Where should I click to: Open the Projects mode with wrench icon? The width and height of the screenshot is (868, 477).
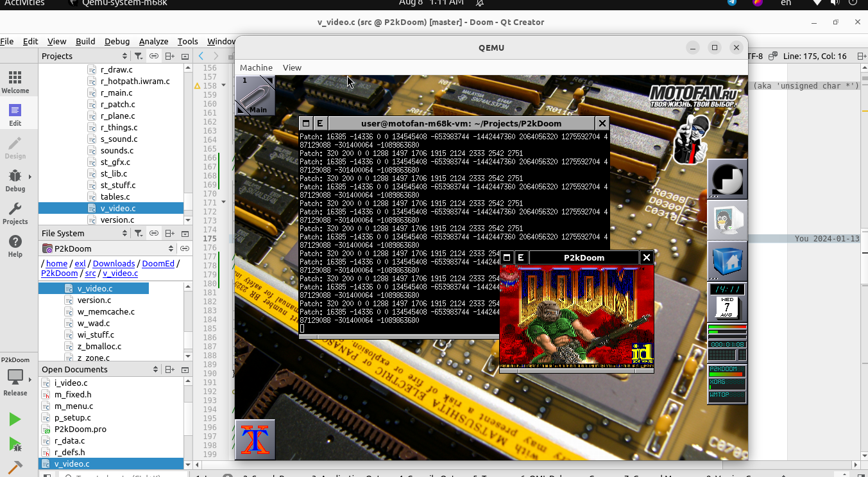(x=15, y=212)
